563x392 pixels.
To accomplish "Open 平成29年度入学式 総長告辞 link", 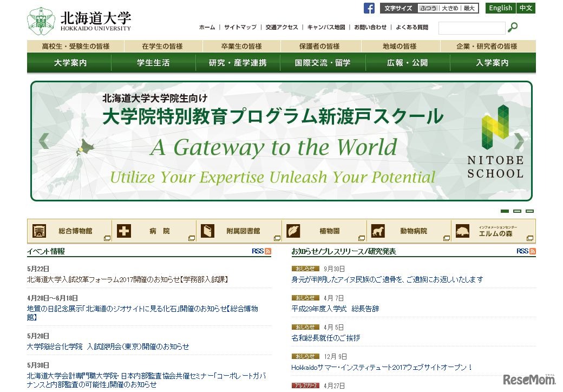I will pos(335,309).
